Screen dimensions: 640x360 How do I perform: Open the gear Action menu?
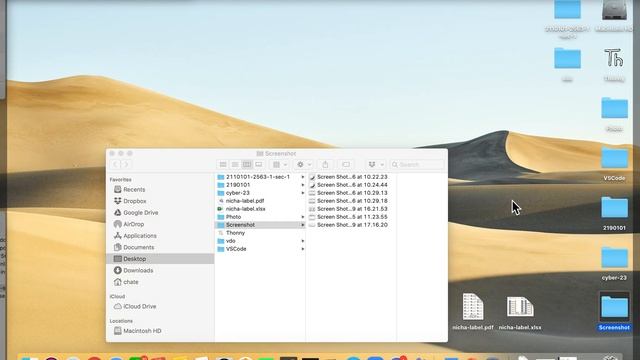(303, 164)
